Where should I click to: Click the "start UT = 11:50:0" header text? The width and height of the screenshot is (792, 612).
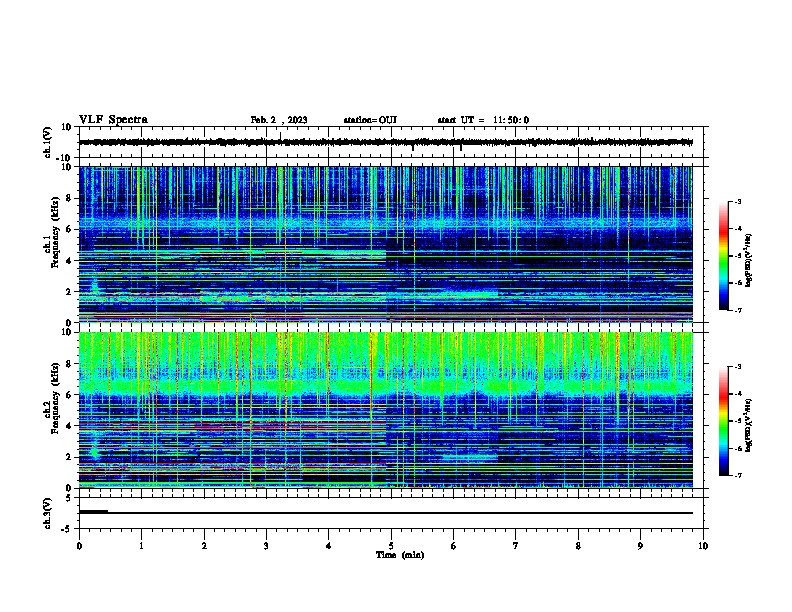[483, 120]
